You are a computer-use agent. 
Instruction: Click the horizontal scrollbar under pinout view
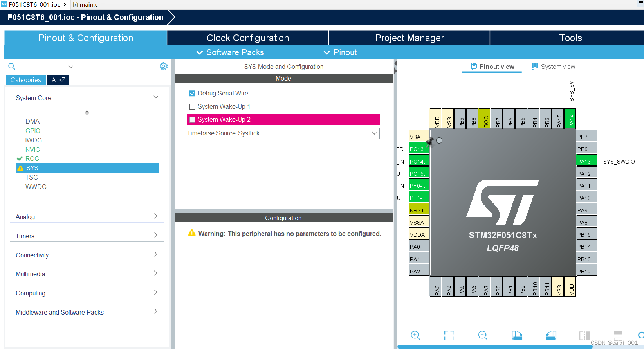pos(495,347)
